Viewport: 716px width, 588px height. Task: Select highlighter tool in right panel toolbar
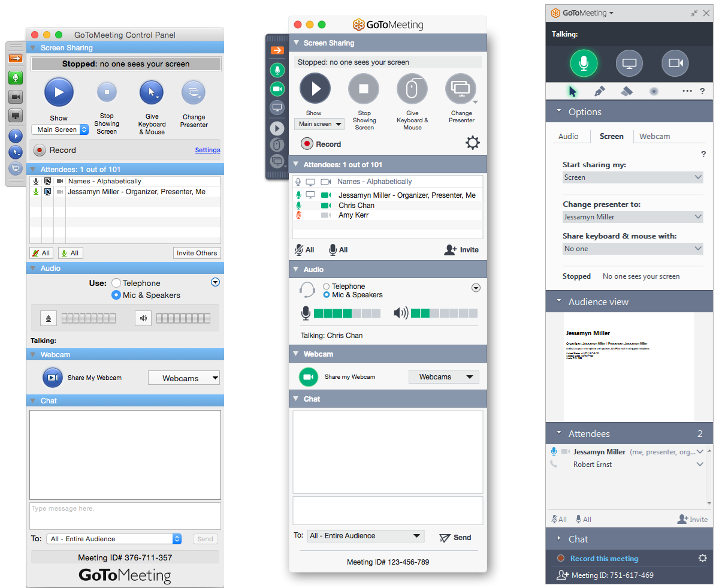pos(627,91)
